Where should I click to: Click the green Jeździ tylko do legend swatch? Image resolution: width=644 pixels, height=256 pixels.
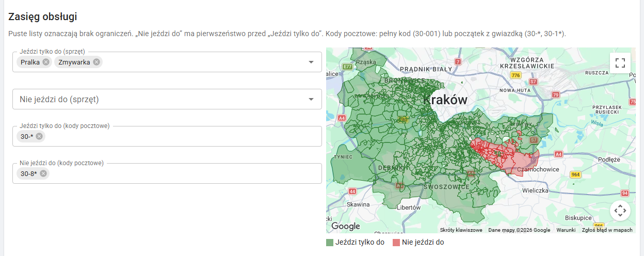pos(330,242)
